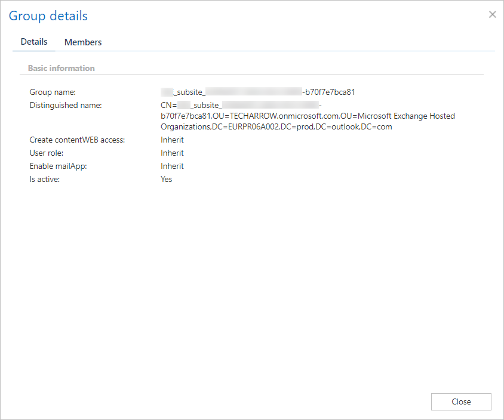The width and height of the screenshot is (504, 420).
Task: Select the Details tab
Action: [x=34, y=42]
